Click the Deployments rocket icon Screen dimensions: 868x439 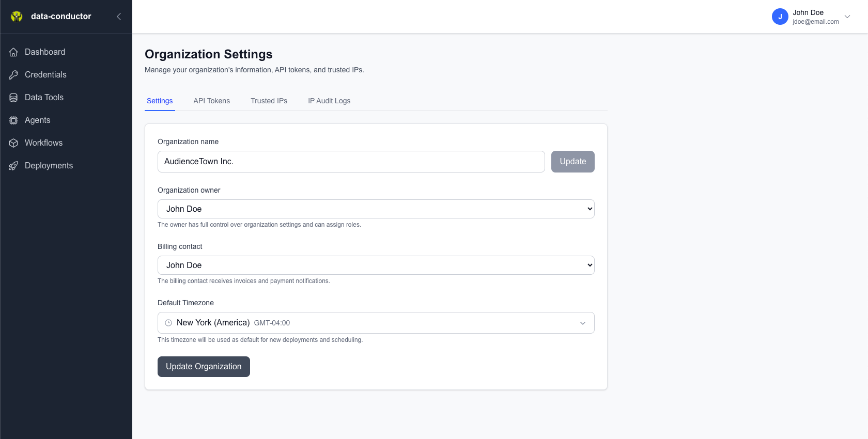13,166
